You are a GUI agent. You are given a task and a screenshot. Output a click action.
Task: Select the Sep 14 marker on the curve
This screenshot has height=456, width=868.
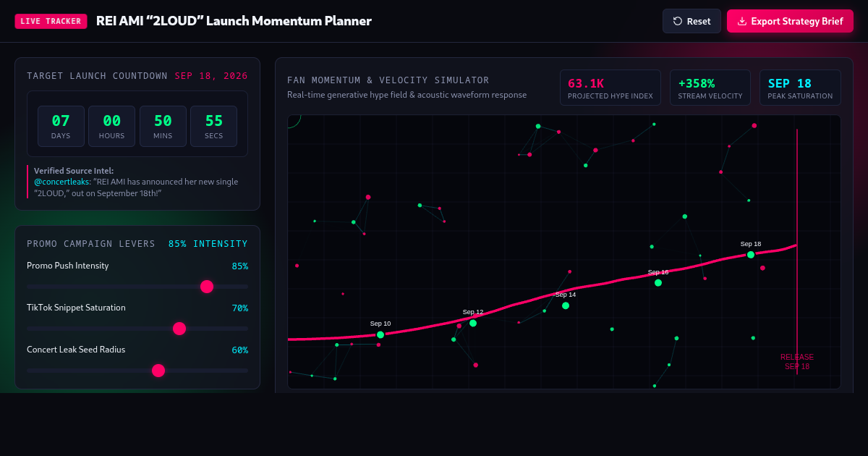(566, 305)
